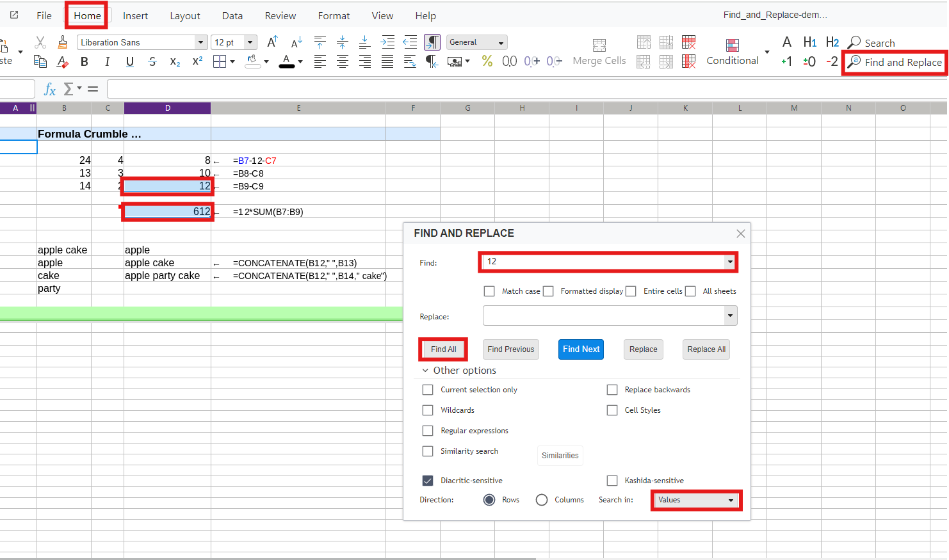The height and width of the screenshot is (560, 949).
Task: Check the Regular expressions option
Action: (x=428, y=431)
